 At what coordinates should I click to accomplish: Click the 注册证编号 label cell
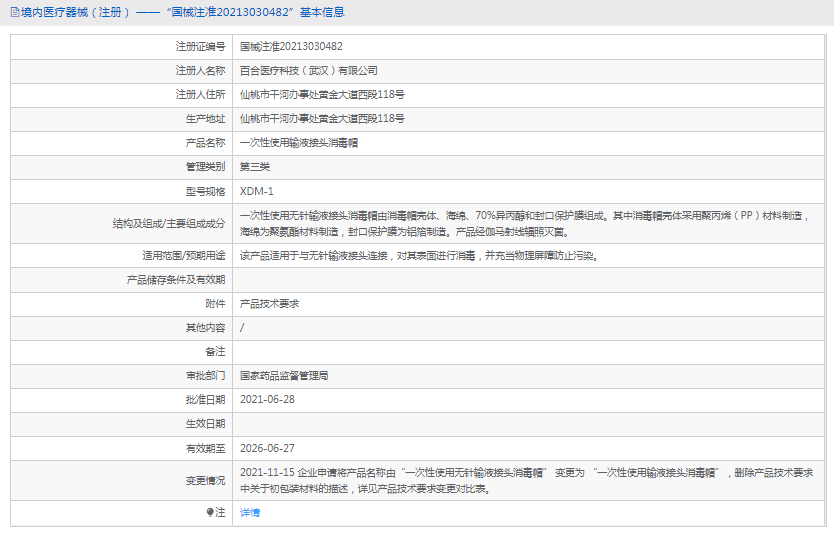201,47
